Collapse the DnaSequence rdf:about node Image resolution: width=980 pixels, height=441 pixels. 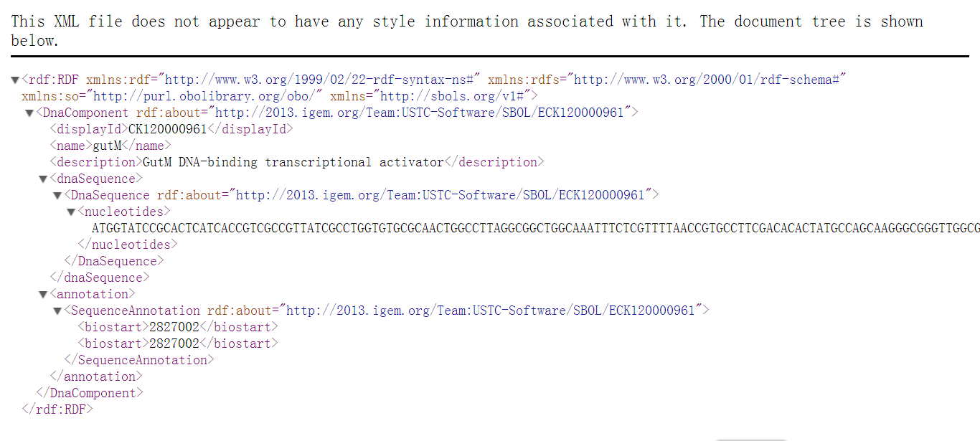pos(57,195)
